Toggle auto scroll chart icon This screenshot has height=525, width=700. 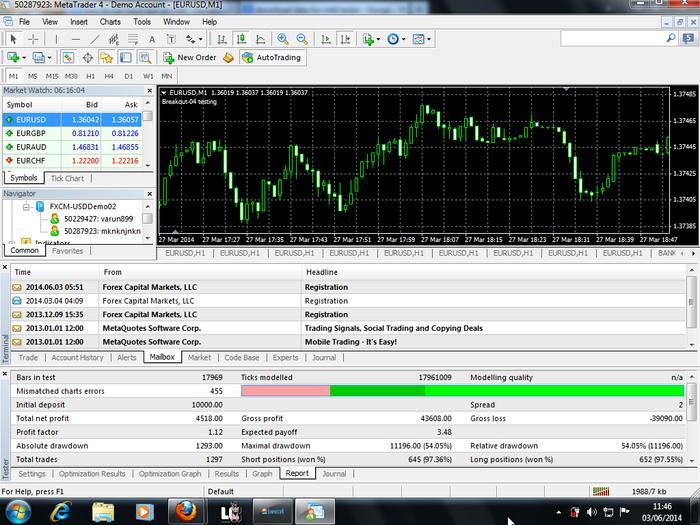pos(326,39)
